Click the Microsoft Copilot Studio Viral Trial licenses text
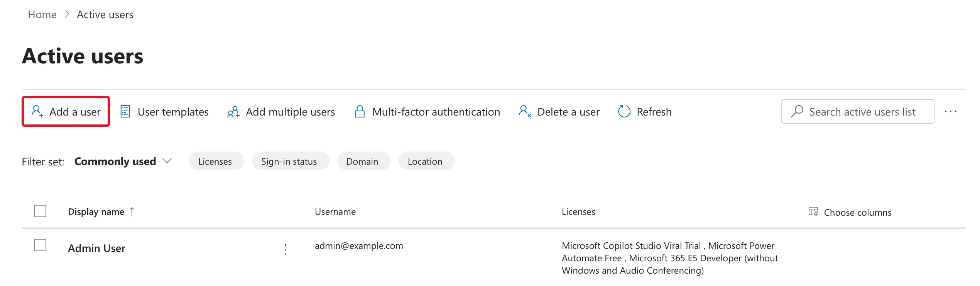This screenshot has height=286, width=980. click(631, 246)
